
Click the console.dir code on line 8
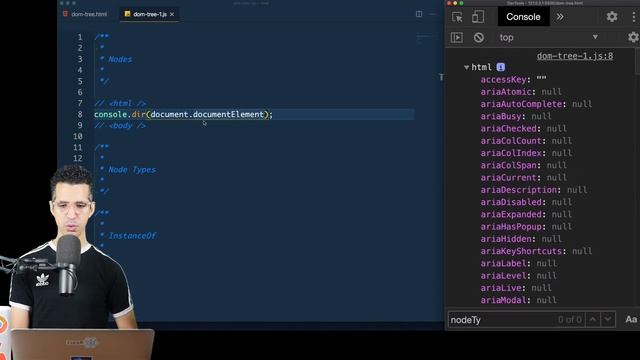[183, 114]
